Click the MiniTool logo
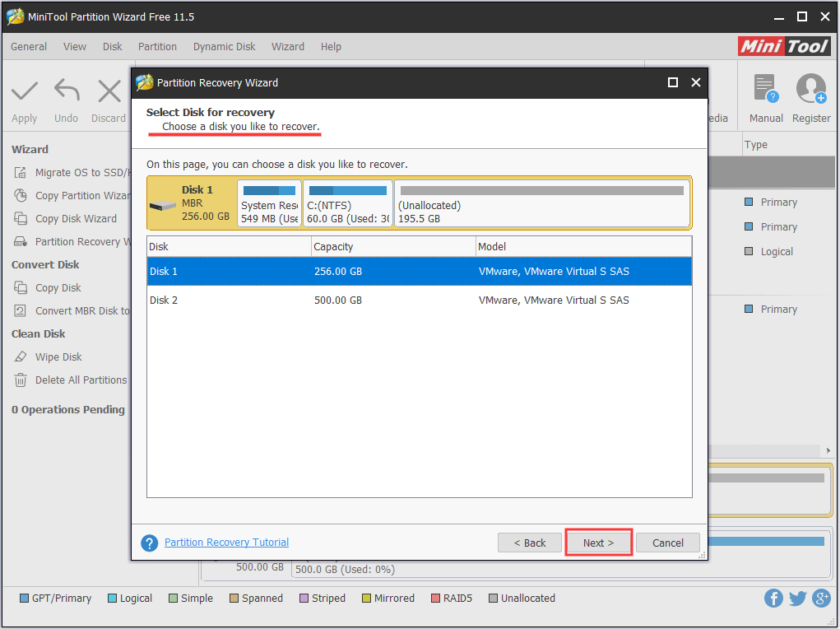 [x=784, y=47]
